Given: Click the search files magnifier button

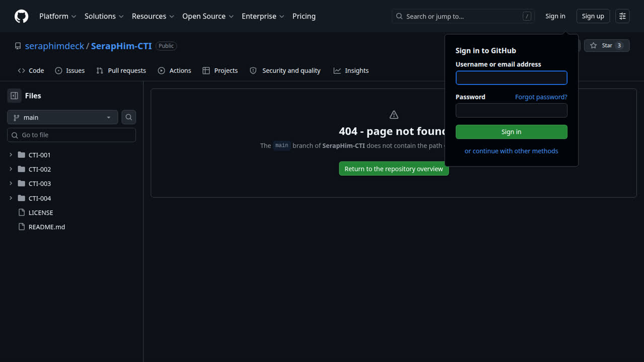Looking at the screenshot, I should (129, 117).
